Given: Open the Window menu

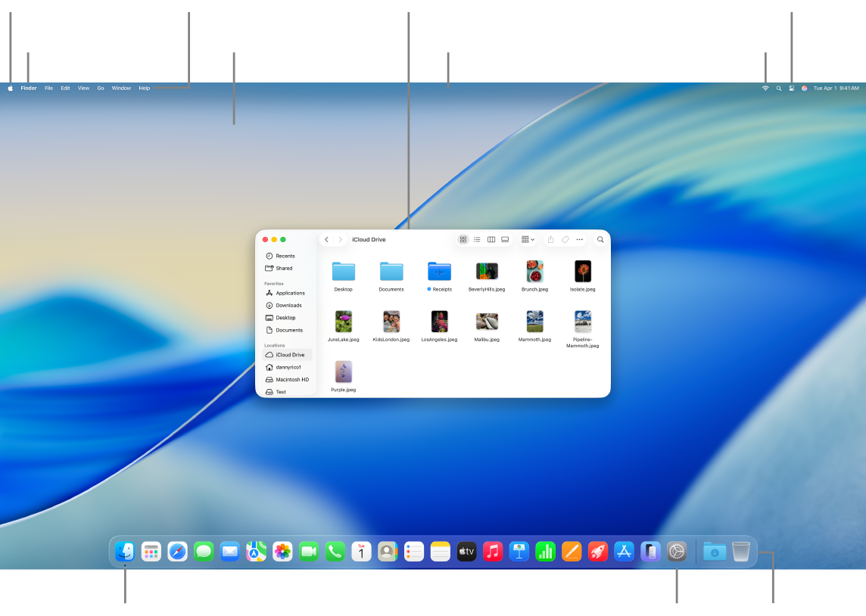Looking at the screenshot, I should click(122, 89).
